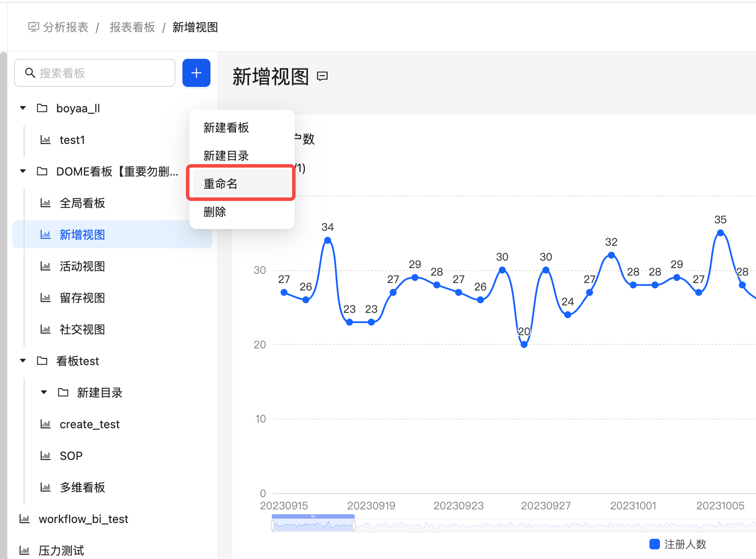Open the 社交视图 dashboard
Viewport: 756px width, 559px height.
(x=82, y=330)
